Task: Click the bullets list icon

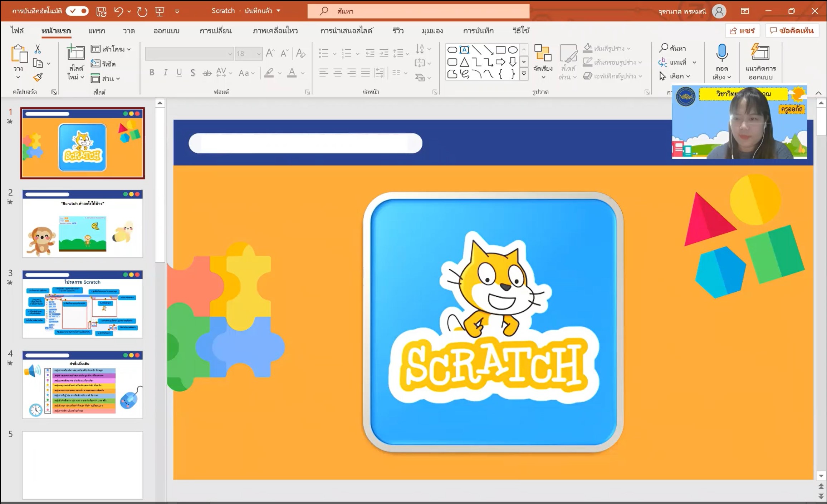Action: [323, 53]
